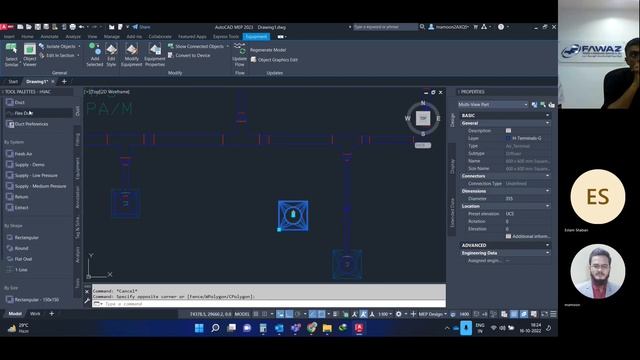Viewport: 640px width, 360px height.
Task: Open the Home ribbon tab
Action: [27, 37]
